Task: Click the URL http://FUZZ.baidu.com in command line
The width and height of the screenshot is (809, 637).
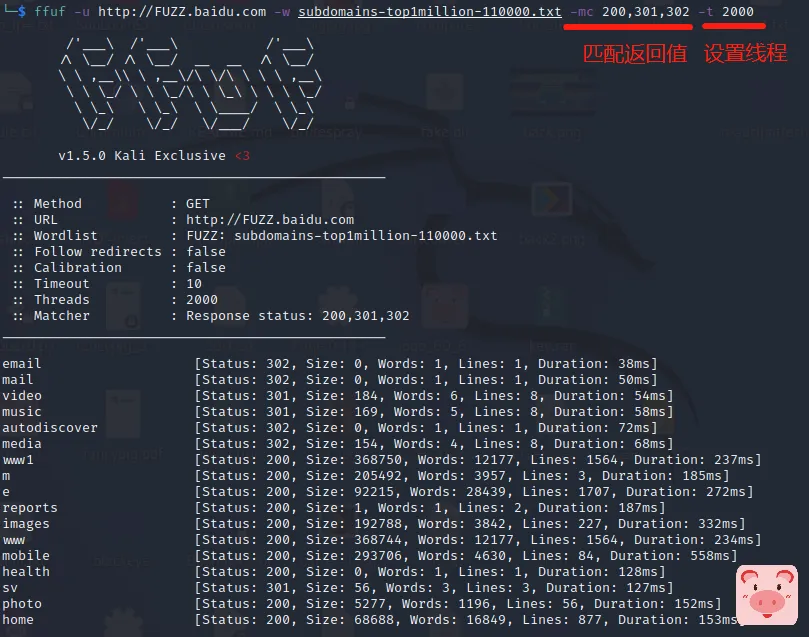Action: 182,11
